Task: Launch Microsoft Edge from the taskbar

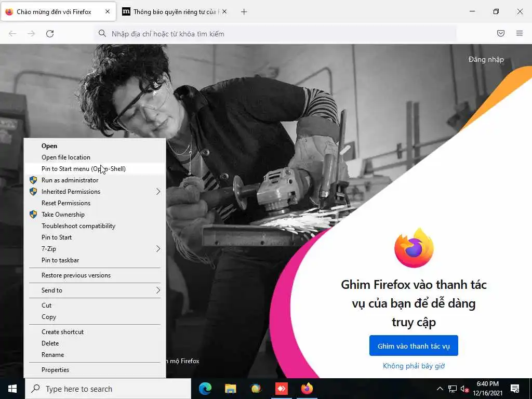Action: click(205, 389)
